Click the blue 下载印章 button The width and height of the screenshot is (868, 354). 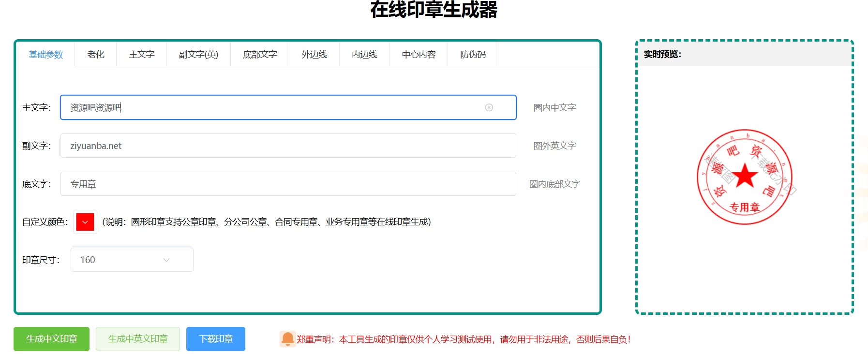point(216,339)
